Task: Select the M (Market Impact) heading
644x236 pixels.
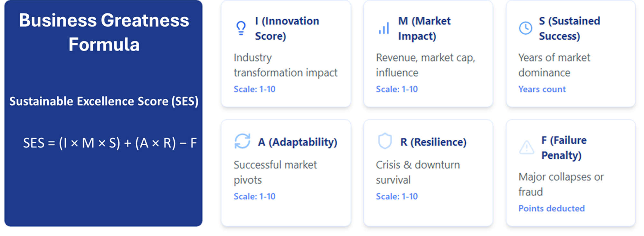Action: pos(424,28)
